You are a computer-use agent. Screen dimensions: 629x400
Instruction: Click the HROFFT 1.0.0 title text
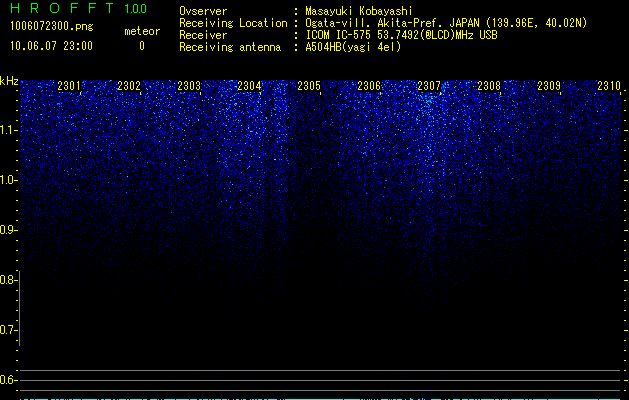[79, 8]
